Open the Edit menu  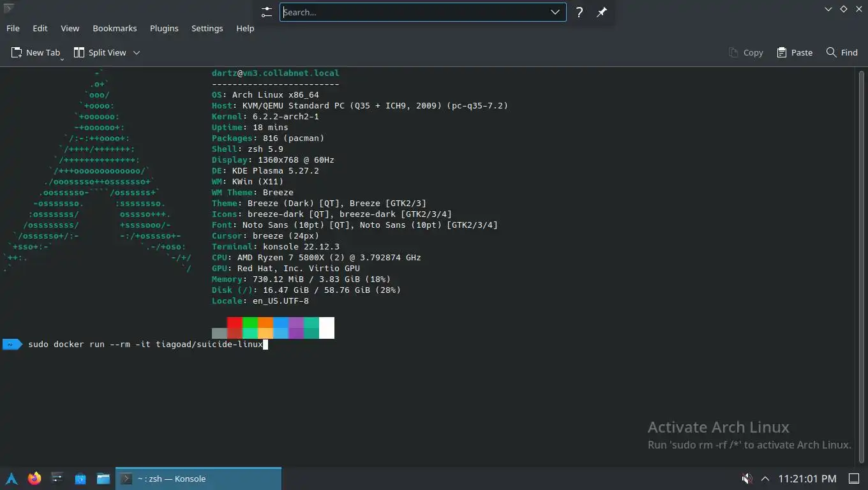click(40, 28)
